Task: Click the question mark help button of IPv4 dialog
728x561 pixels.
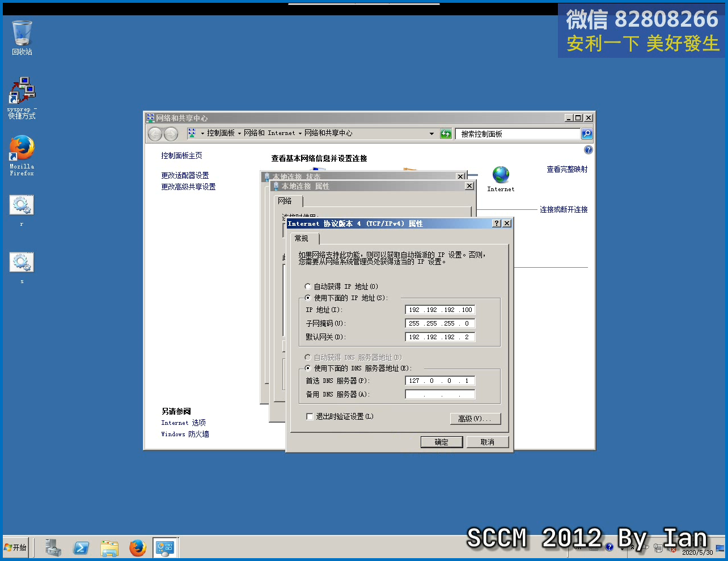Action: (497, 223)
